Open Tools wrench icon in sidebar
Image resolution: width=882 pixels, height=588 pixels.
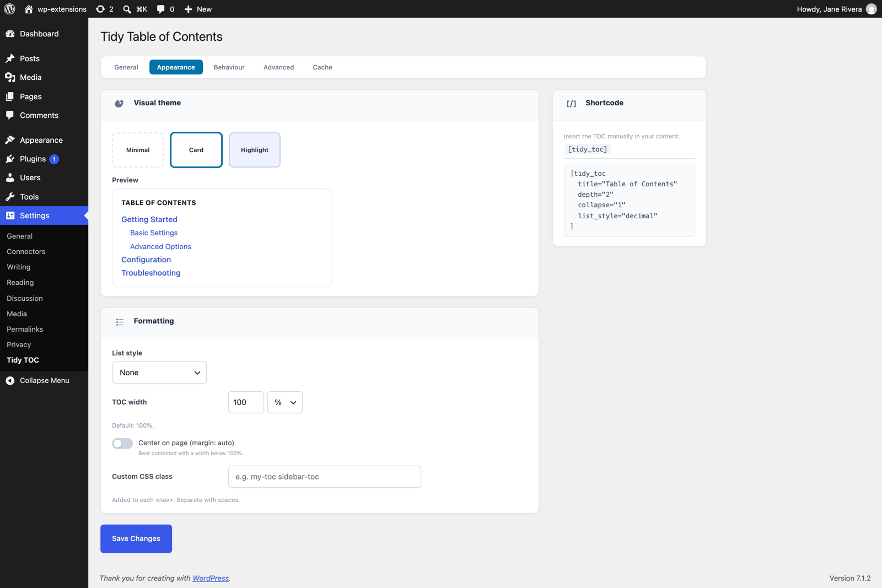click(x=10, y=197)
